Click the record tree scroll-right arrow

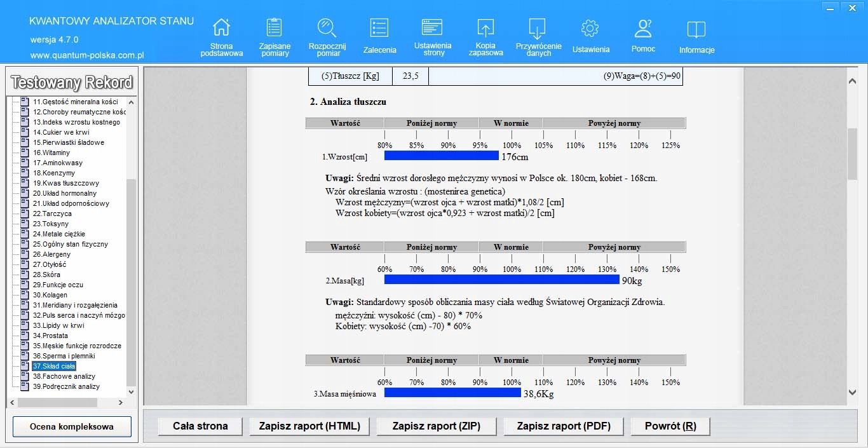(x=121, y=402)
